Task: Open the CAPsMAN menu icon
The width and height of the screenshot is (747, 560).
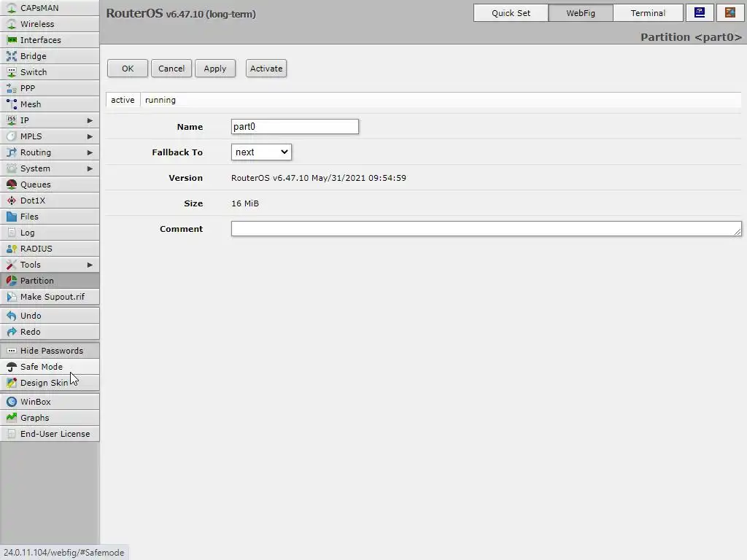Action: click(12, 8)
